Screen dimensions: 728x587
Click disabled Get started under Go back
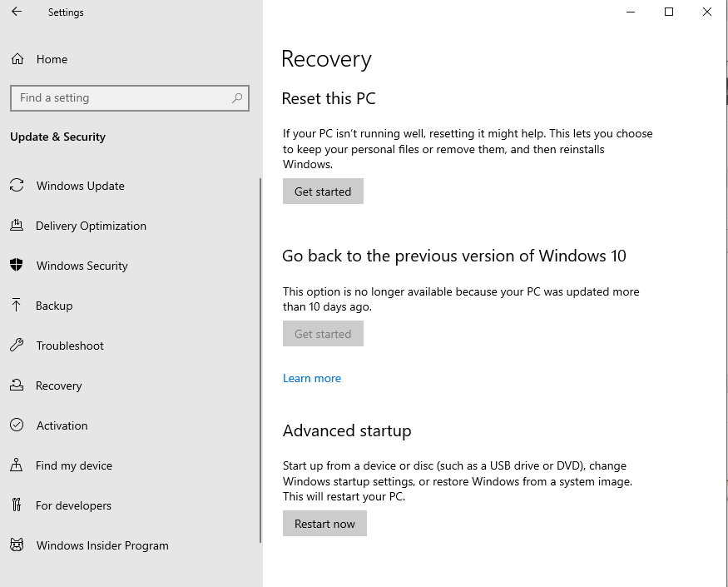click(x=323, y=334)
